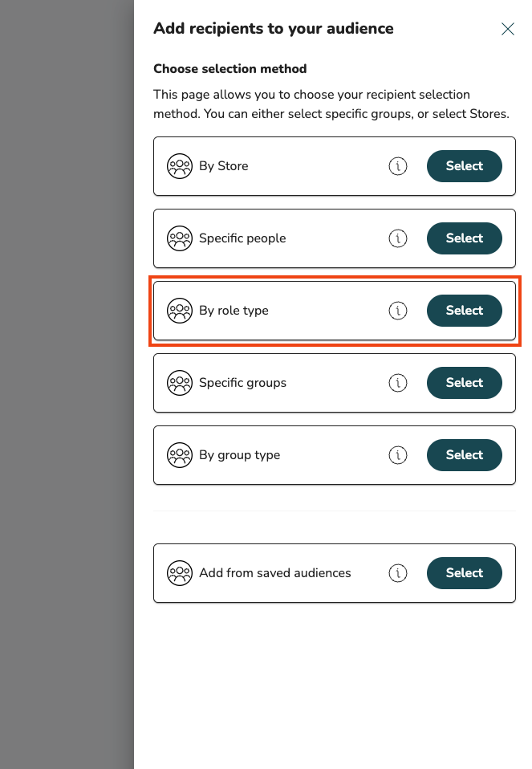Show info for Specific people option
This screenshot has height=769, width=532.
(x=398, y=238)
